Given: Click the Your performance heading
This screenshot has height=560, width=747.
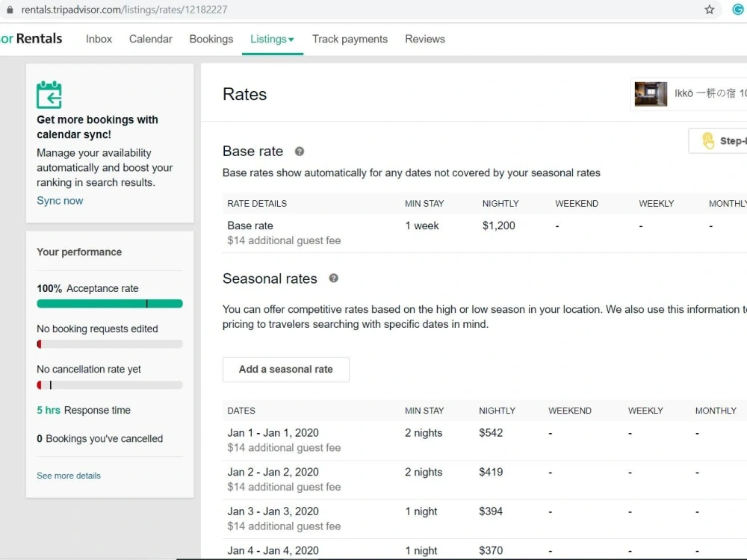Looking at the screenshot, I should click(x=79, y=252).
